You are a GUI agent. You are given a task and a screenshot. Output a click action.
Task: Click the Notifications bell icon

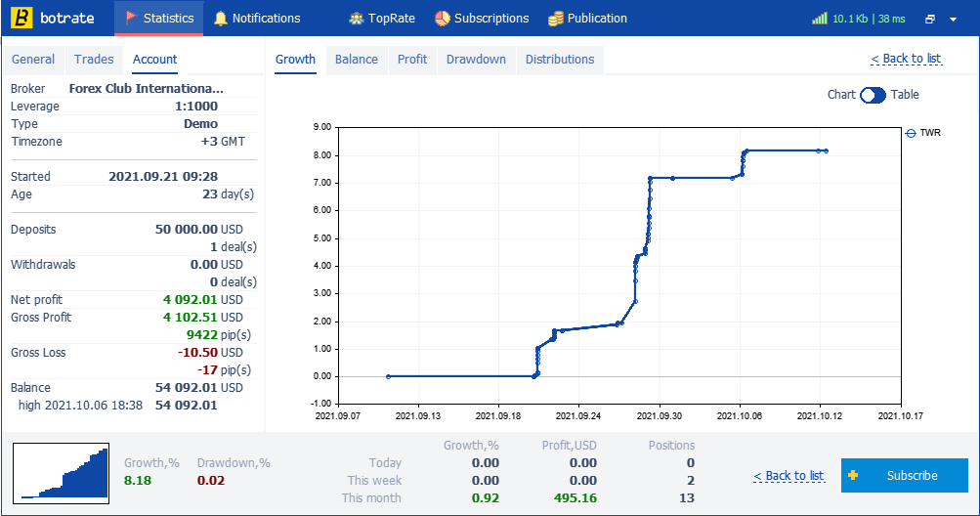tap(221, 19)
